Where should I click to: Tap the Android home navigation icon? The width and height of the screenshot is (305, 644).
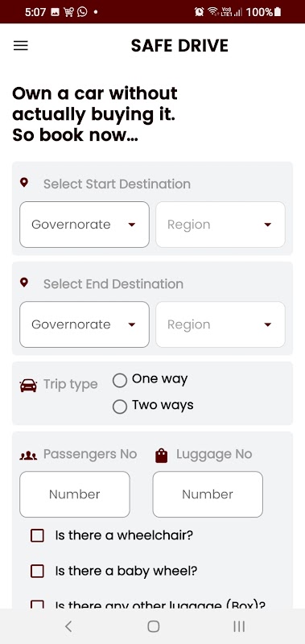[153, 626]
